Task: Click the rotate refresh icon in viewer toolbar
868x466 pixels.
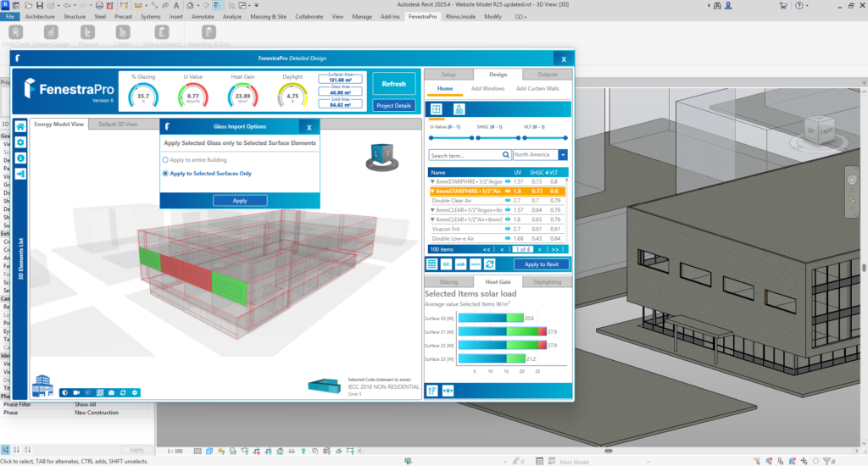Action: tap(123, 392)
